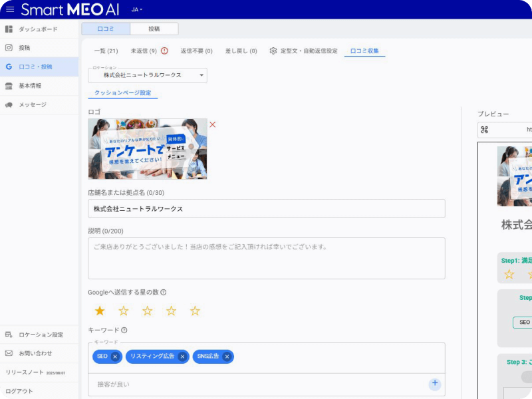
Task: Select the third star rating
Action: [x=148, y=311]
